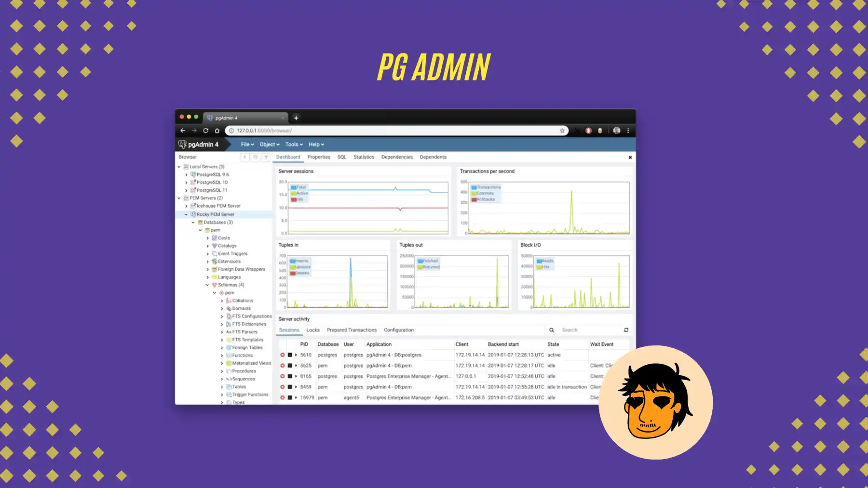Open the File menu

pos(247,145)
